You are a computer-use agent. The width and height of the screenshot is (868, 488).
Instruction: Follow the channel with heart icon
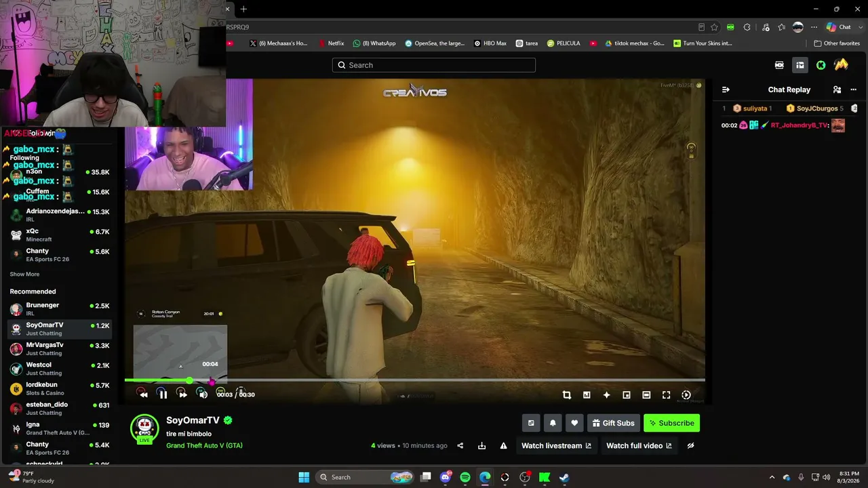tap(574, 423)
